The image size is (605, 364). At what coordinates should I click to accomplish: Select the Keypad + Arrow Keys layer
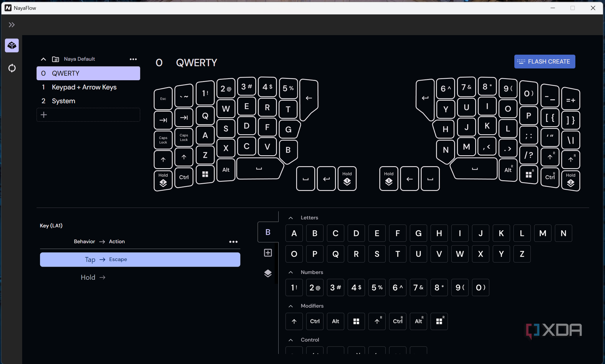click(84, 87)
